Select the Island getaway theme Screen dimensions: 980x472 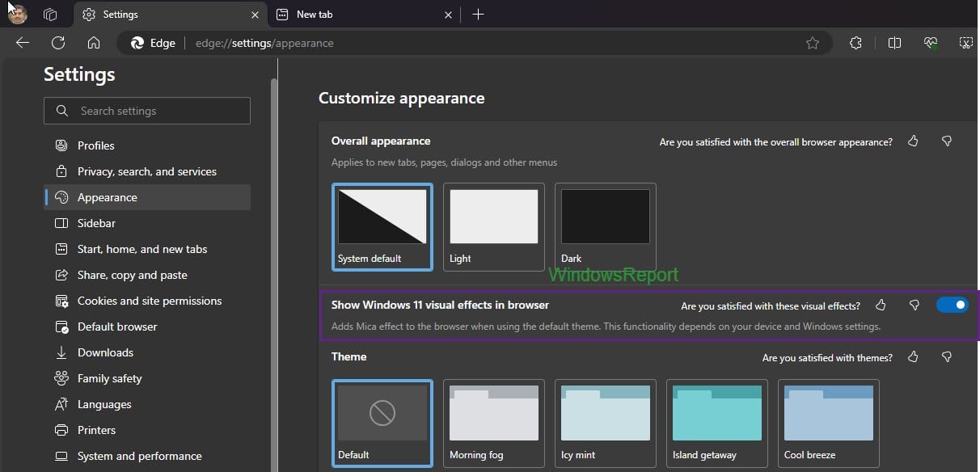pos(717,424)
